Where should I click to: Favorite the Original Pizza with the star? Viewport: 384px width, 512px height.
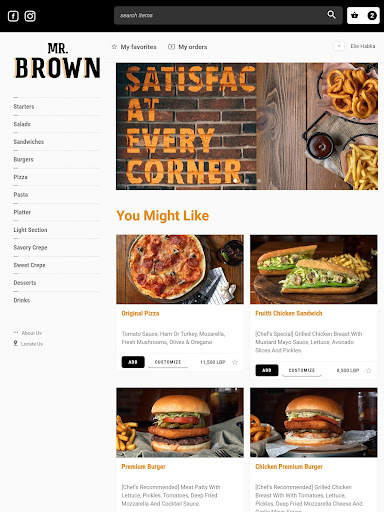235,362
